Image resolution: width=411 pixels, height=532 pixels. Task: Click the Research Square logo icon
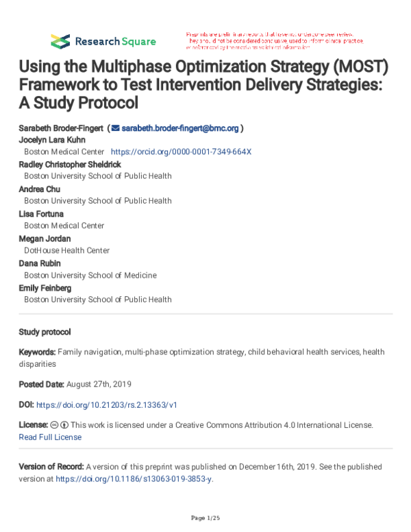(60, 40)
